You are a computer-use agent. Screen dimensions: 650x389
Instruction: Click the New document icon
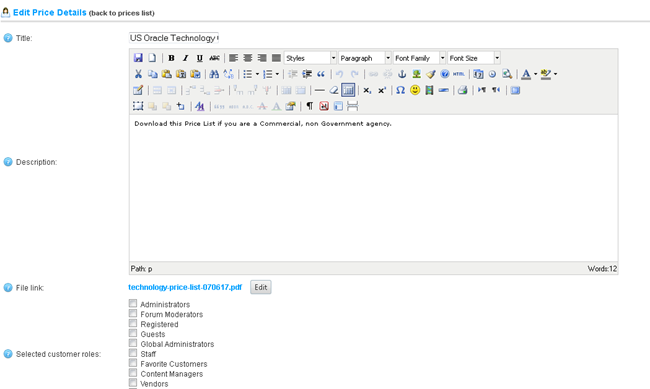152,58
